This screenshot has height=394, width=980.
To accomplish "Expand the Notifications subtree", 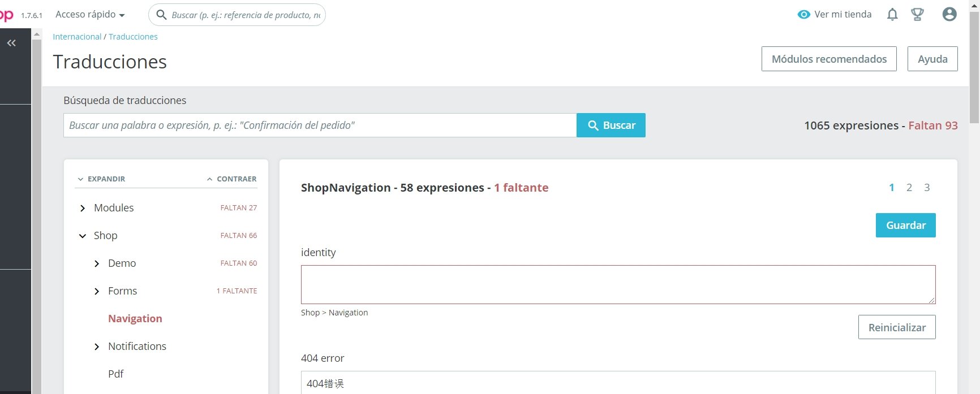I will coord(97,347).
